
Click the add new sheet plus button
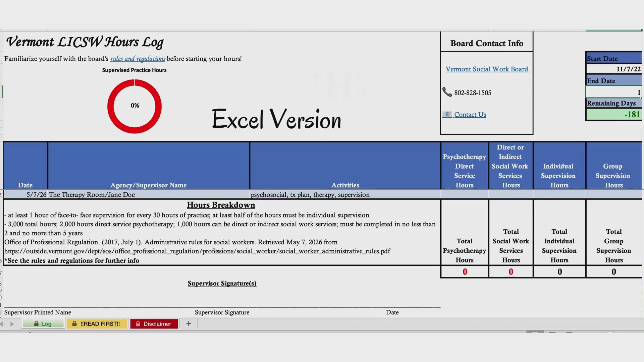pos(189,324)
